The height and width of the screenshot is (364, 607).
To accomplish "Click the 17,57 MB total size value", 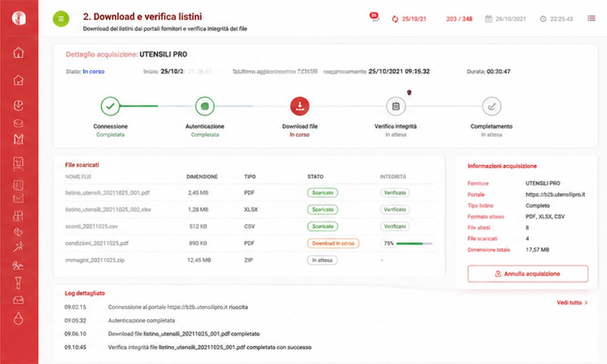I will click(537, 250).
